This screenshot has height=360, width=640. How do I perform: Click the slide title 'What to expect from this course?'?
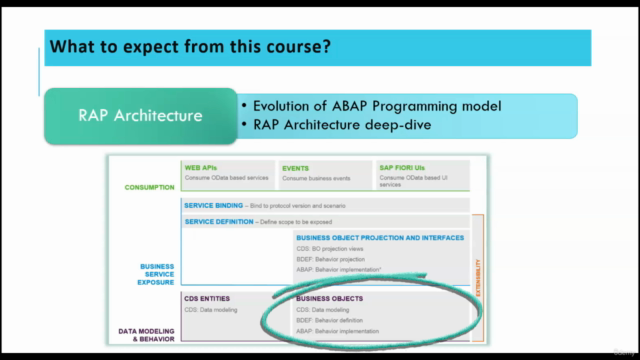190,47
